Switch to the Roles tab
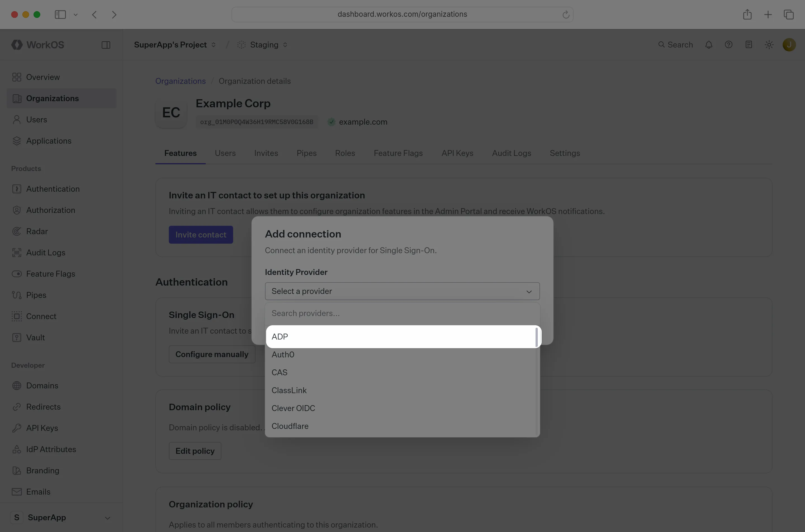The image size is (805, 532). pos(345,153)
